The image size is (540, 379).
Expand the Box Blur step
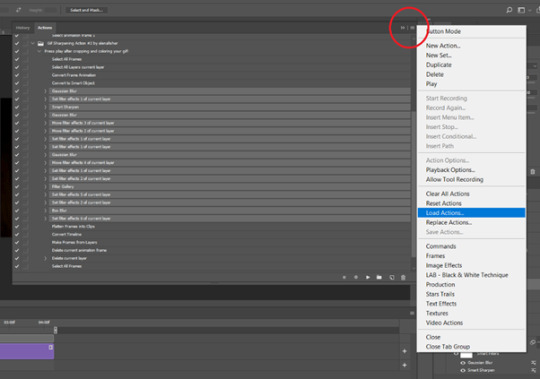pyautogui.click(x=45, y=210)
